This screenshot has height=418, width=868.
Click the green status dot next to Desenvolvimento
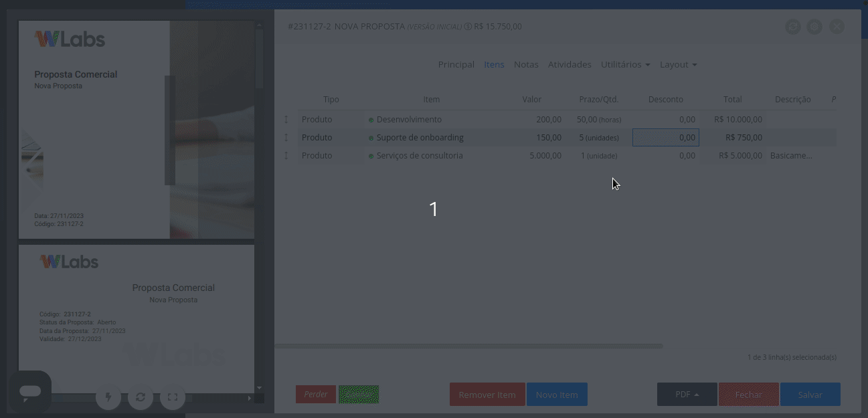pos(371,119)
